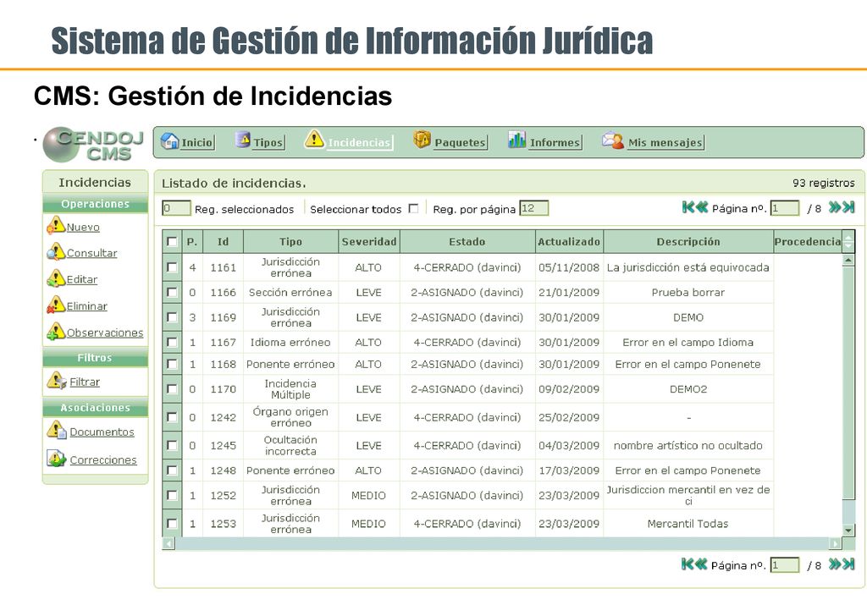Click the Descripción column header
The width and height of the screenshot is (867, 616).
(x=688, y=241)
